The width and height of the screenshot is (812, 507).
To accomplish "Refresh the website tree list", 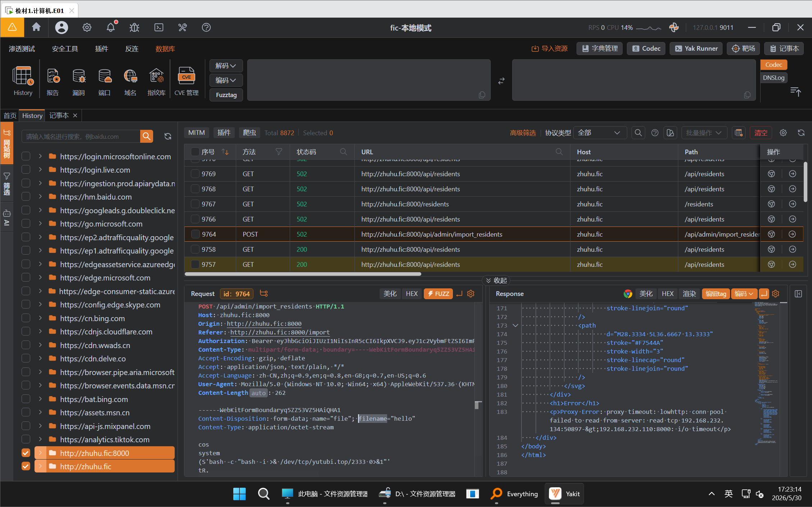I will click(x=168, y=136).
